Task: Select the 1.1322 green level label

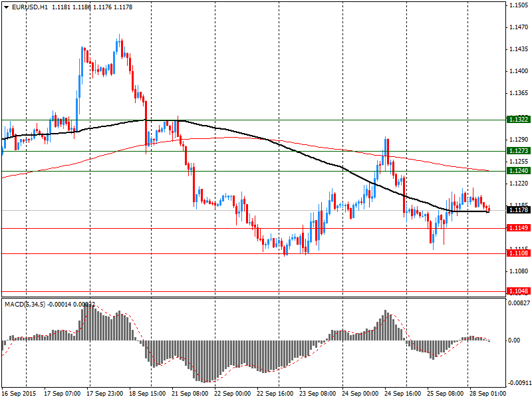Action: point(519,120)
